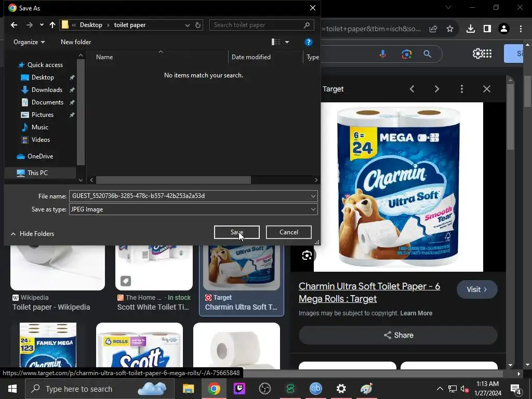Sort by Date modified column
The height and width of the screenshot is (399, 532).
pos(251,57)
